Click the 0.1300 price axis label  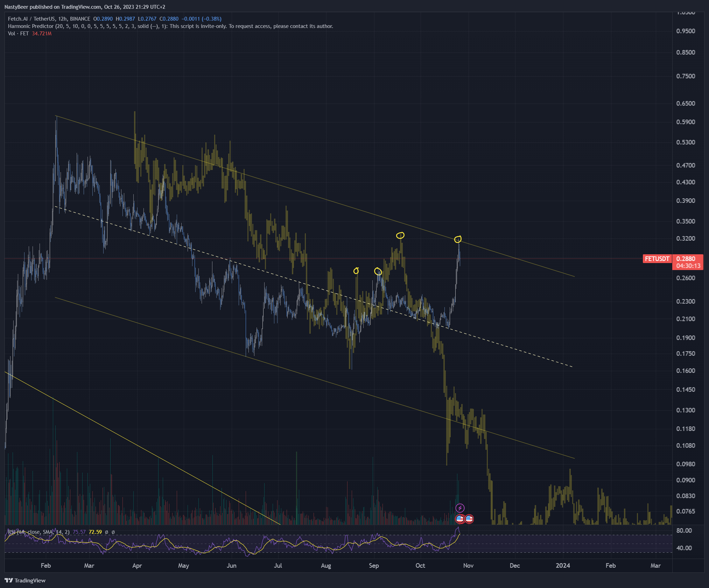point(686,410)
